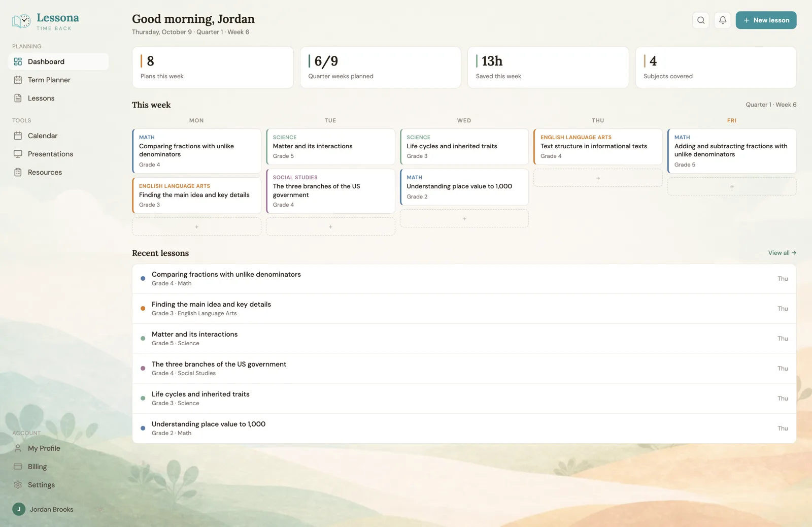Select recent lesson Finding the main idea

click(x=464, y=309)
